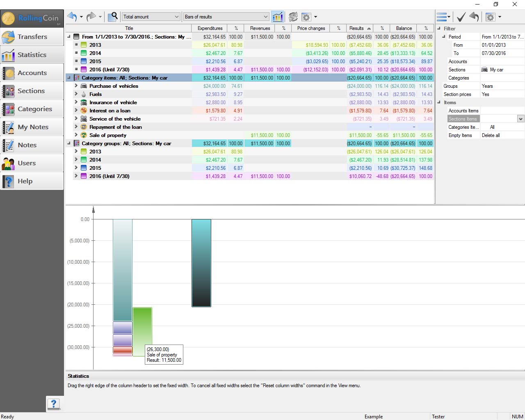This screenshot has width=525, height=420.
Task: Open the search magnifier tool
Action: 113,17
